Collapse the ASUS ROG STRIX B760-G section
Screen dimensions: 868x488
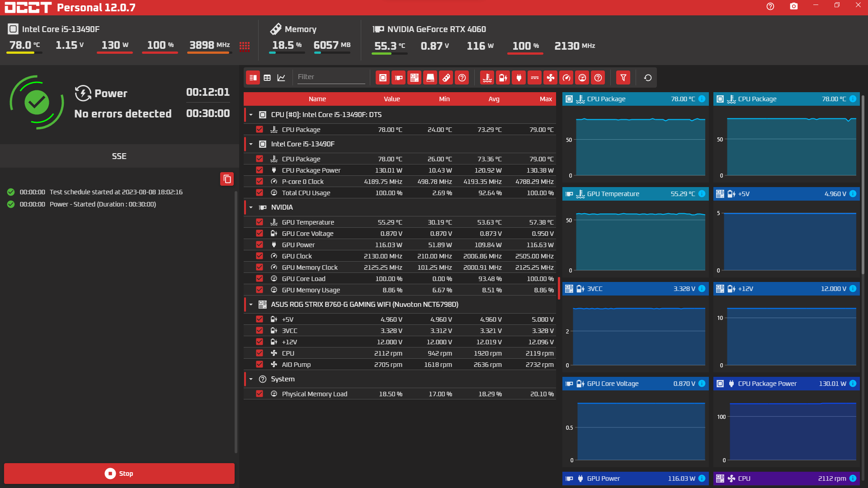click(x=250, y=305)
